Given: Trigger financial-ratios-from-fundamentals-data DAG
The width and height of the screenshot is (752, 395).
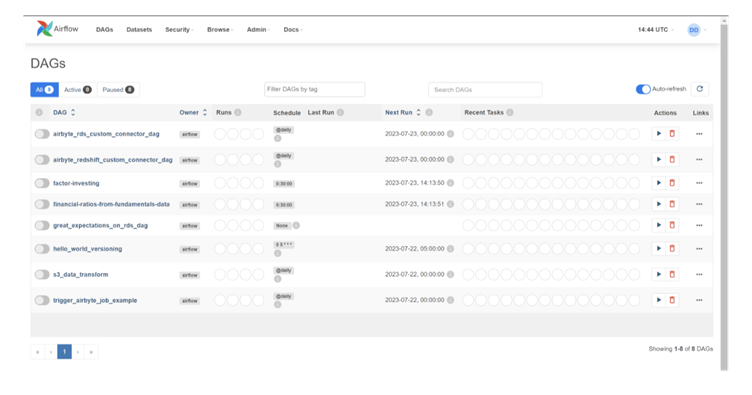Looking at the screenshot, I should pos(658,204).
